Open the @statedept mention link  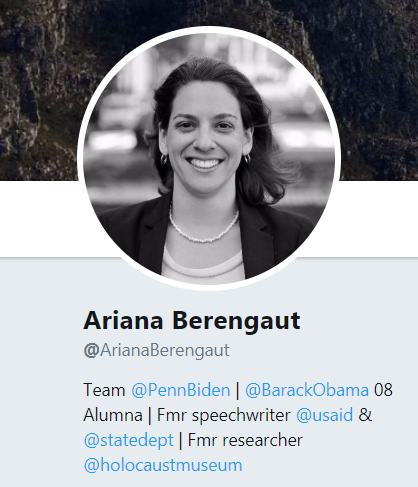point(129,440)
